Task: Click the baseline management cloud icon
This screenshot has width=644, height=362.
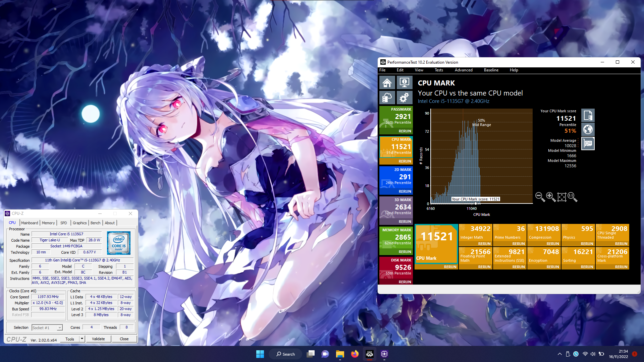Action: click(387, 98)
